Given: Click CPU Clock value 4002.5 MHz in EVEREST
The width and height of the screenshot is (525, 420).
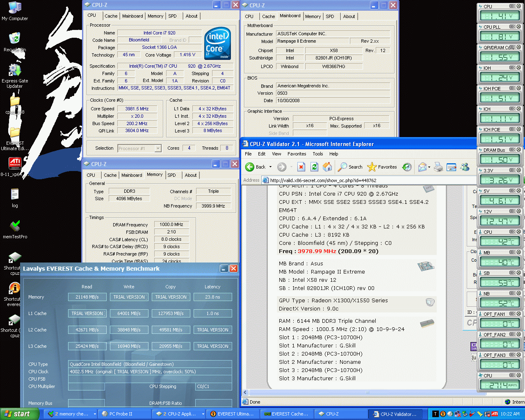Looking at the screenshot, I should (150, 372).
